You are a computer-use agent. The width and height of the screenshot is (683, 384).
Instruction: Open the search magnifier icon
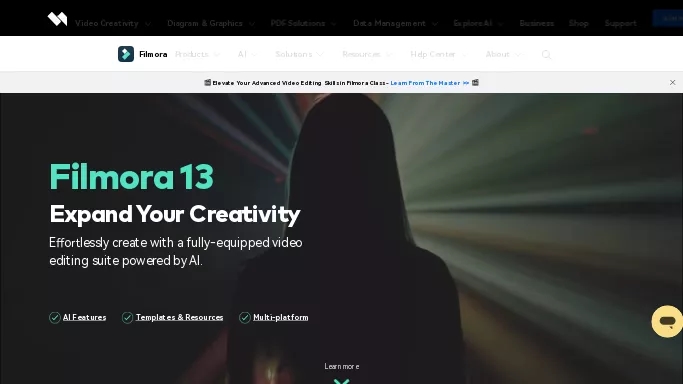pyautogui.click(x=546, y=54)
